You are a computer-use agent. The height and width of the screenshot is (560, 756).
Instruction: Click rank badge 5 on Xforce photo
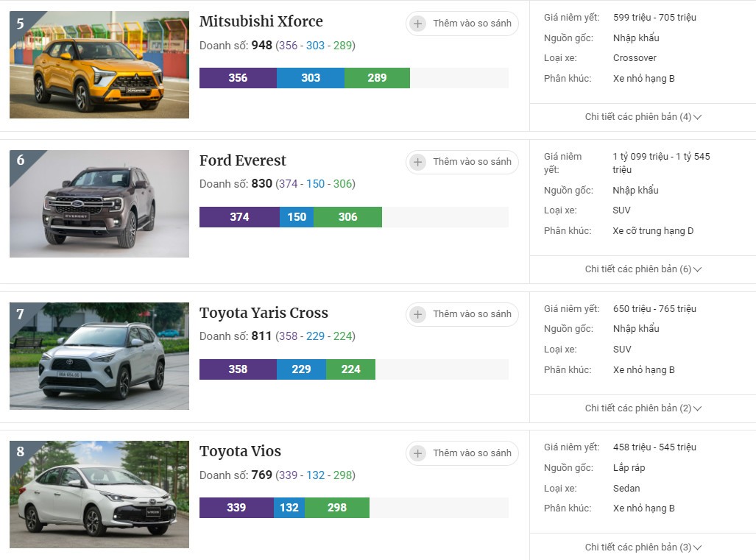pos(21,23)
